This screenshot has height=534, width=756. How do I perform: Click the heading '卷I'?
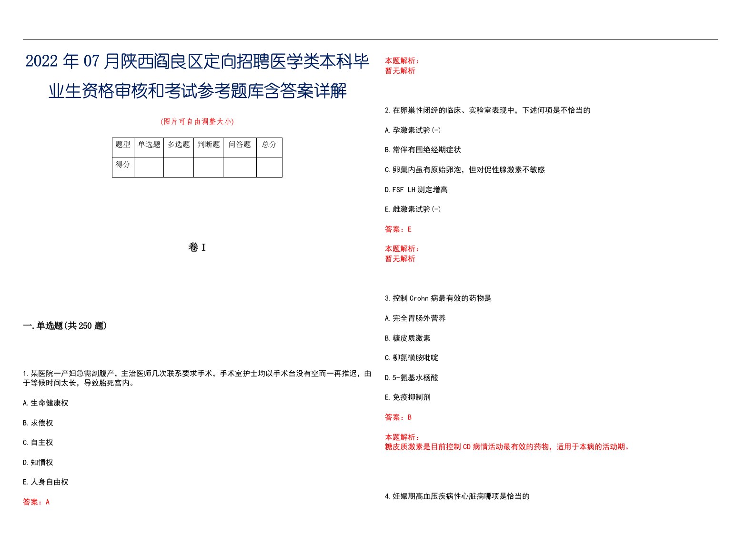pos(197,247)
